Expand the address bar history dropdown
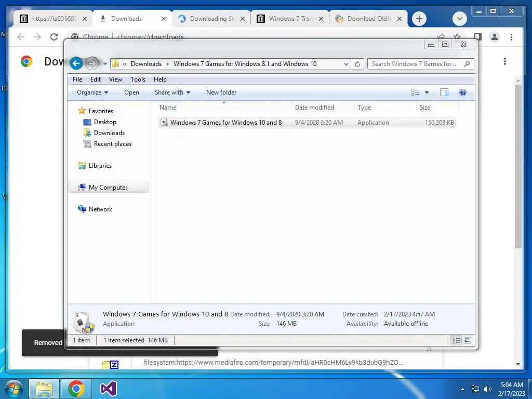This screenshot has height=399, width=532. [x=345, y=64]
